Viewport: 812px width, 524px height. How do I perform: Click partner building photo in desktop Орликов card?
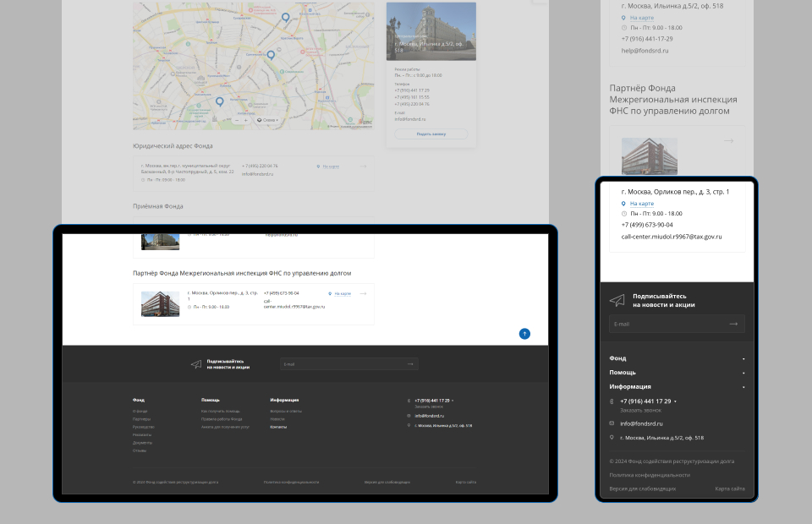point(160,304)
